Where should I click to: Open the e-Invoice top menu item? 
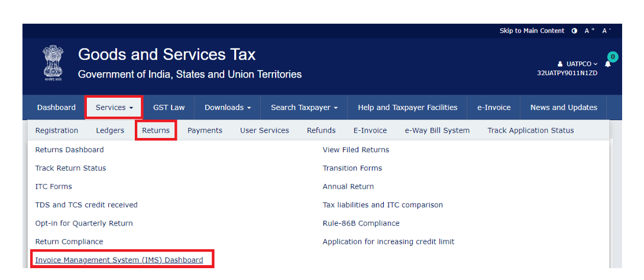[x=494, y=107]
